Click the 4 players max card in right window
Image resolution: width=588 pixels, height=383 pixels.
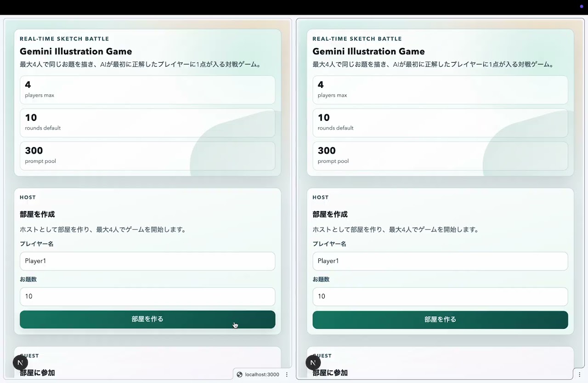[x=440, y=90]
